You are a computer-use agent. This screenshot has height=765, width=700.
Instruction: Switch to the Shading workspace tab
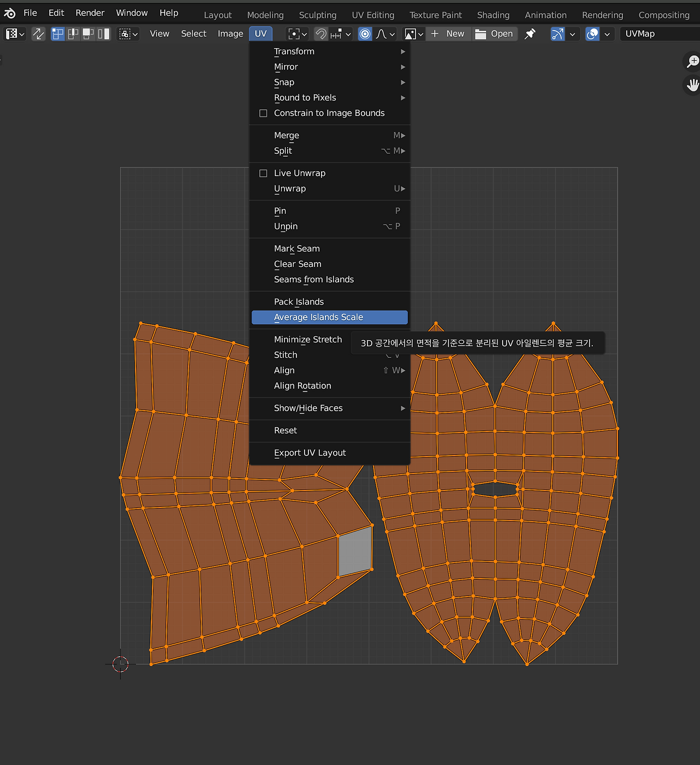493,15
